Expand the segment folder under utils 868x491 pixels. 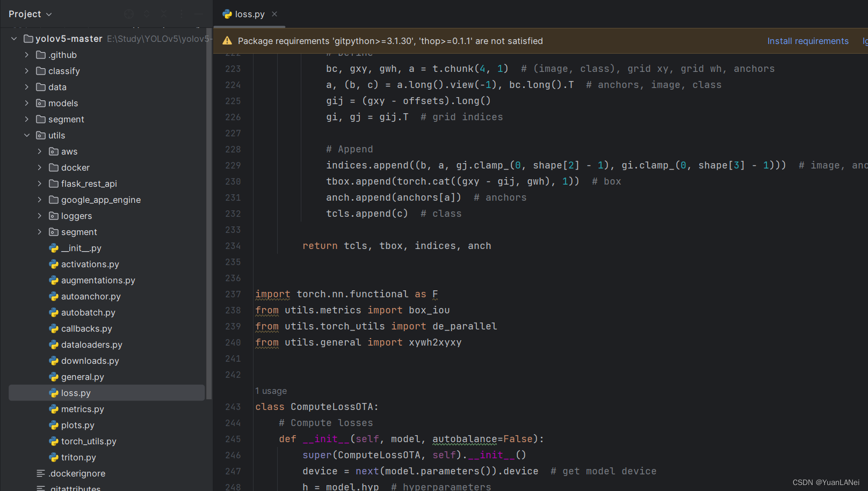(39, 232)
